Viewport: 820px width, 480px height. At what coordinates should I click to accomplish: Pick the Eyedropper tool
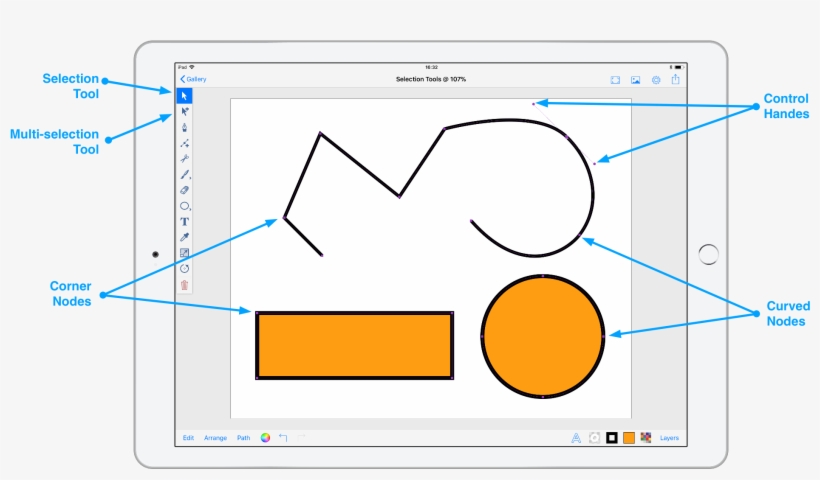(x=185, y=237)
